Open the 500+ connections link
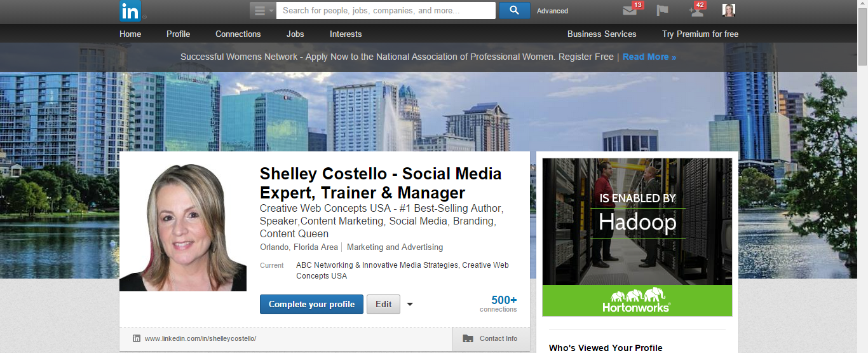 pos(499,303)
